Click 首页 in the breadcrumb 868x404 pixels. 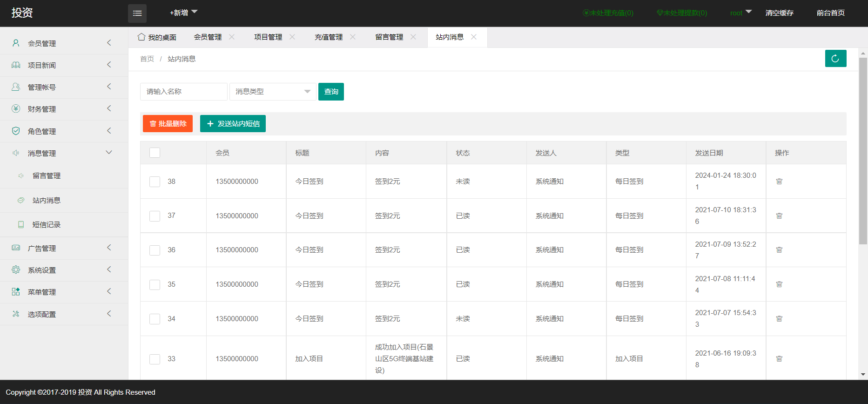tap(147, 59)
